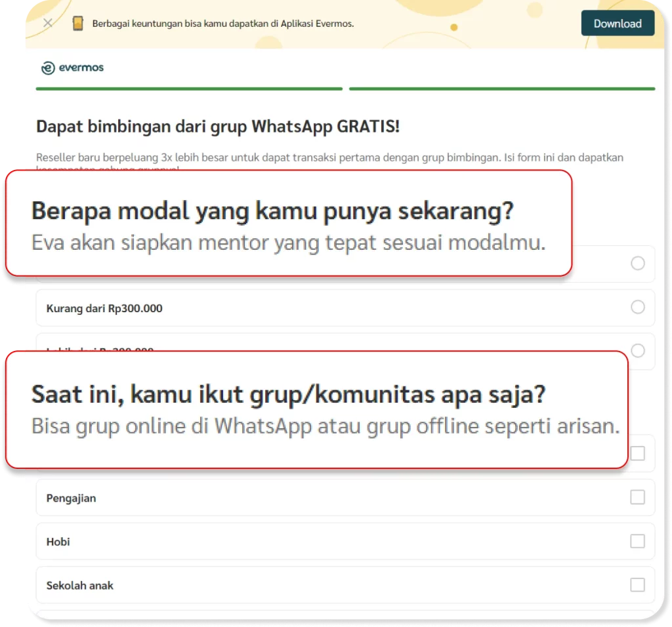Check the 'Sekolah anak' checkbox

637,585
